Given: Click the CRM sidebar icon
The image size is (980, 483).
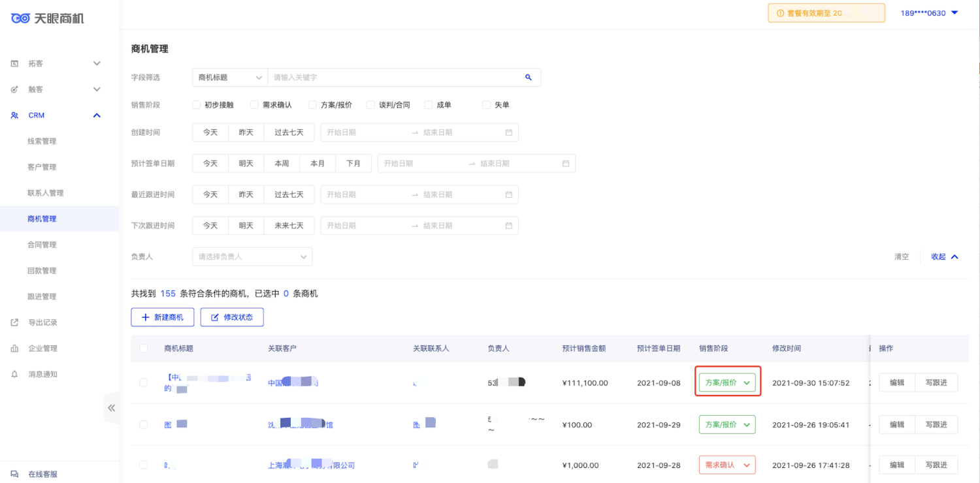Looking at the screenshot, I should pyautogui.click(x=14, y=116).
